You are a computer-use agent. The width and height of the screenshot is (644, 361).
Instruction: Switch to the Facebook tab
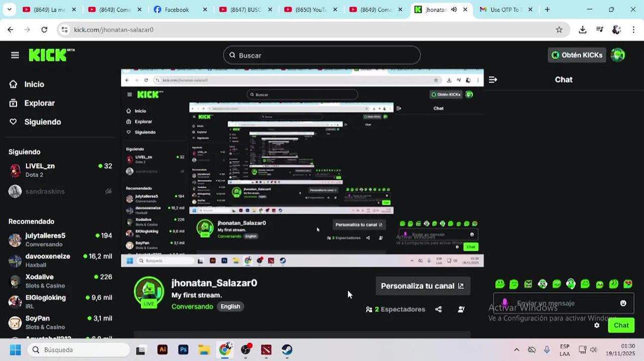point(181,10)
